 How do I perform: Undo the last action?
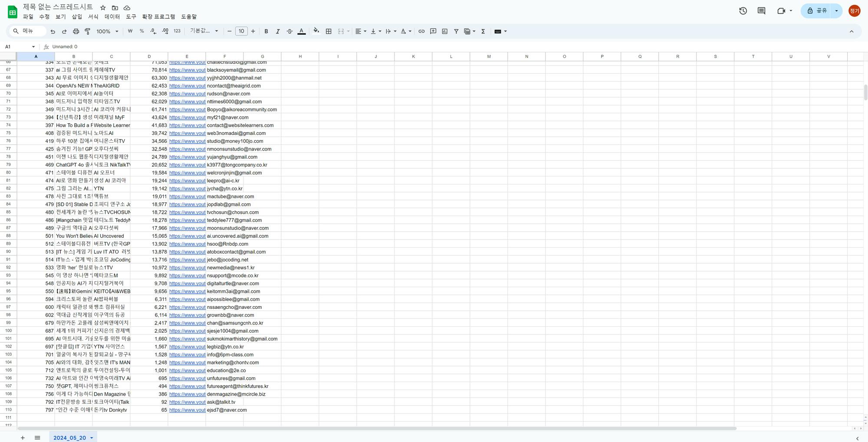click(x=53, y=31)
